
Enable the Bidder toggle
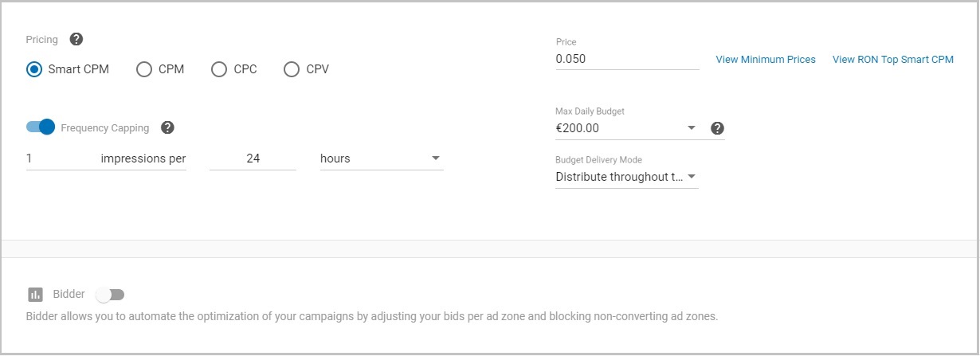pos(110,295)
